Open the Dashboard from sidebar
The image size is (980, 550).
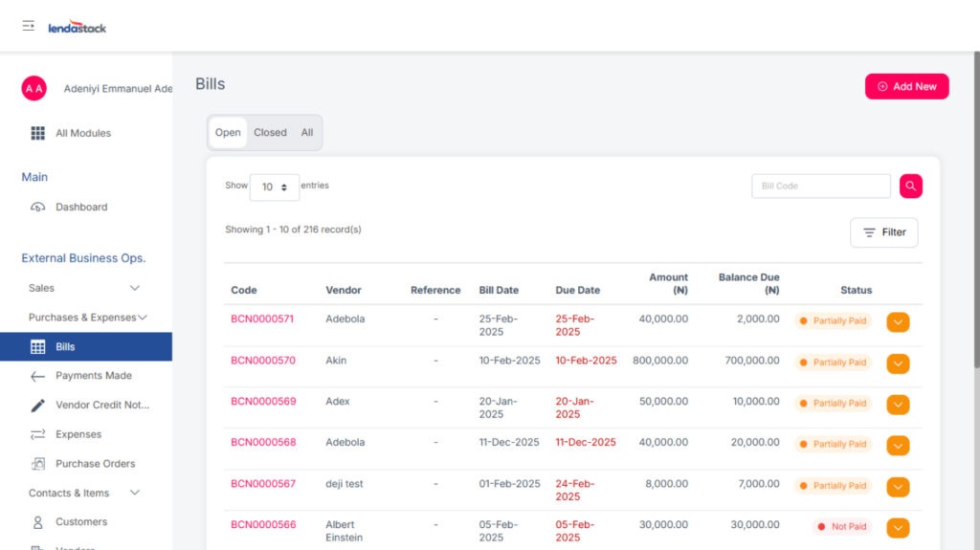(80, 207)
